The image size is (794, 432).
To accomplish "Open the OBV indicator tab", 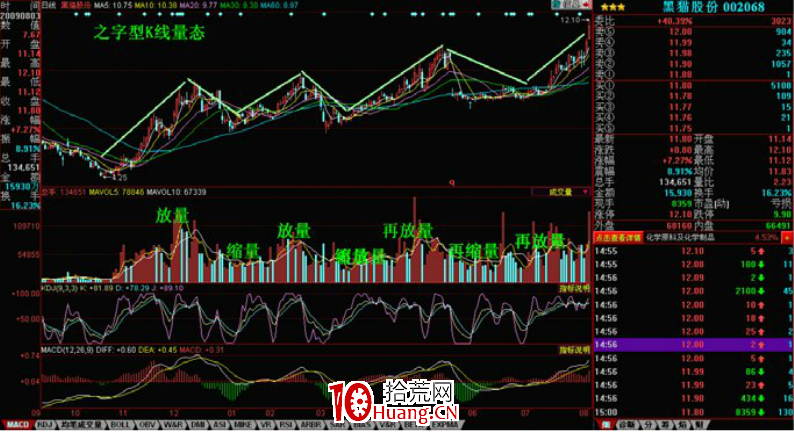I will [x=147, y=424].
